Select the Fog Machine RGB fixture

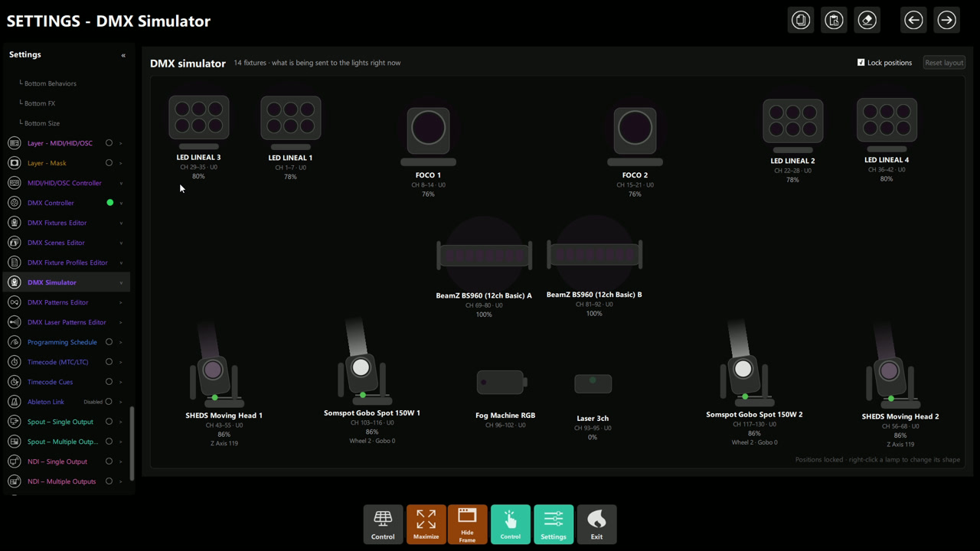point(501,383)
